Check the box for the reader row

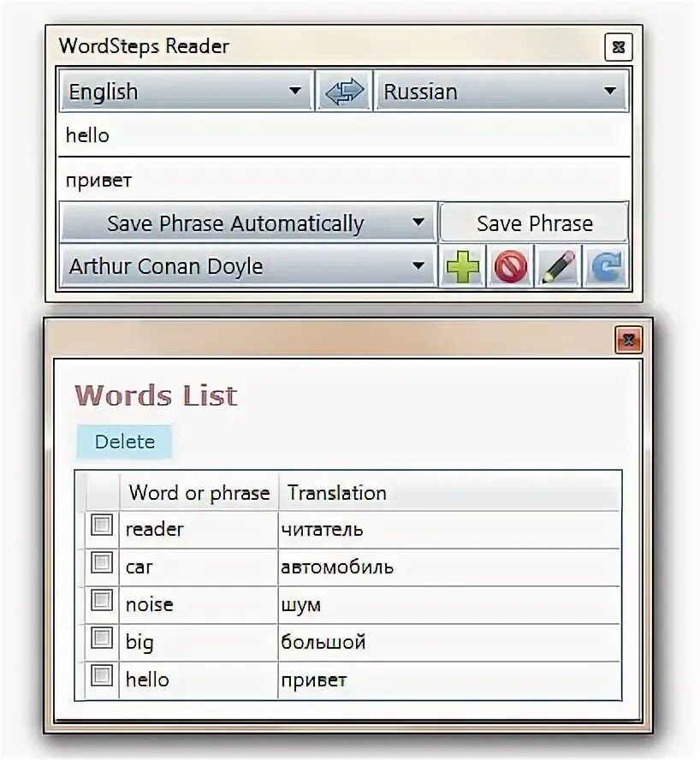102,525
